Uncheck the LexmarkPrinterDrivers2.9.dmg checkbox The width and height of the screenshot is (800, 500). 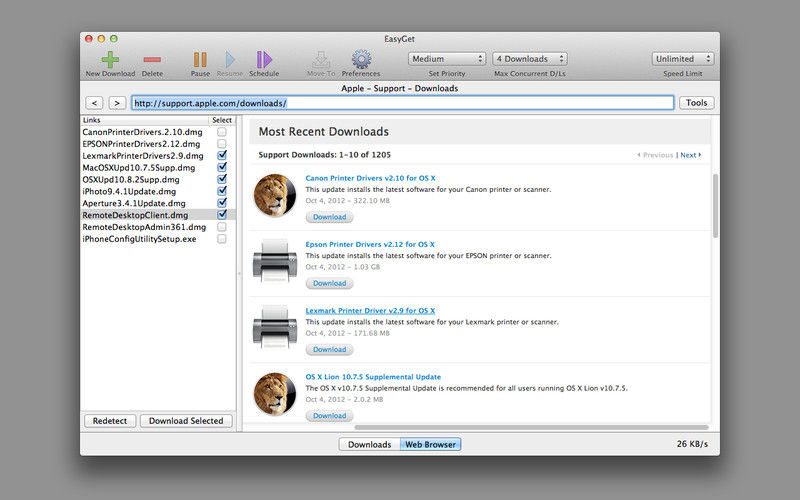click(x=222, y=155)
